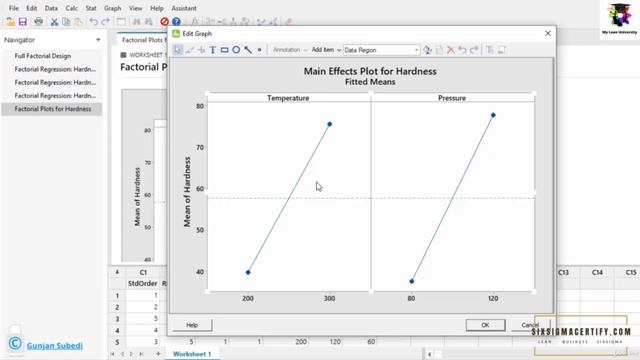The width and height of the screenshot is (640, 360).
Task: Open the Data Region item selector
Action: (x=381, y=50)
